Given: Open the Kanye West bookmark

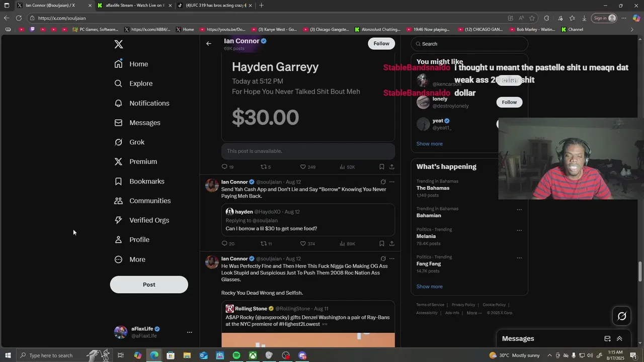Looking at the screenshot, I should (274, 30).
